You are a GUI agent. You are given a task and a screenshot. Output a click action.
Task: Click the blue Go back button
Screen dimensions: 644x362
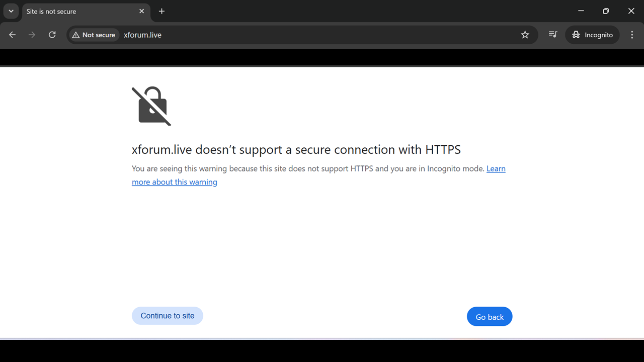click(x=490, y=317)
